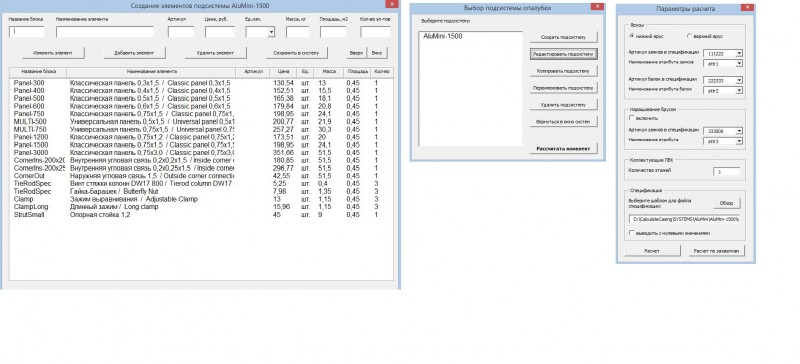800x364 pixels.
Task: Select the Panel-3000 row
Action: (x=202, y=153)
